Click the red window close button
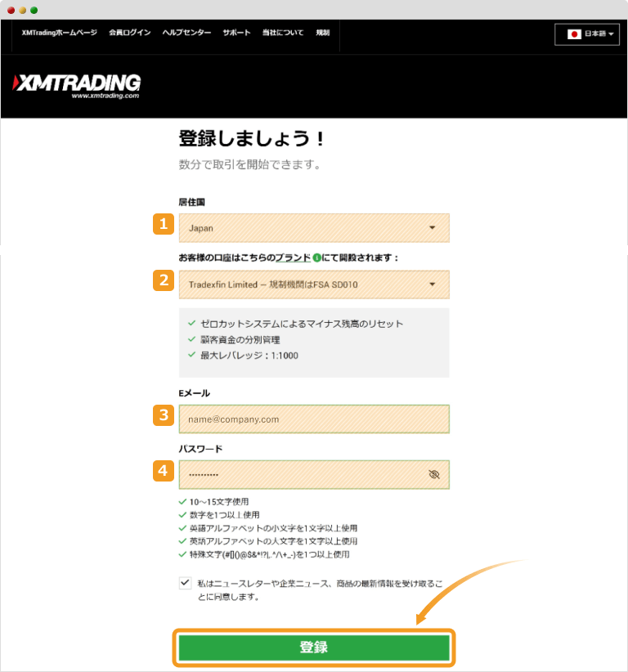Screen dimensions: 628x672 click(11, 11)
